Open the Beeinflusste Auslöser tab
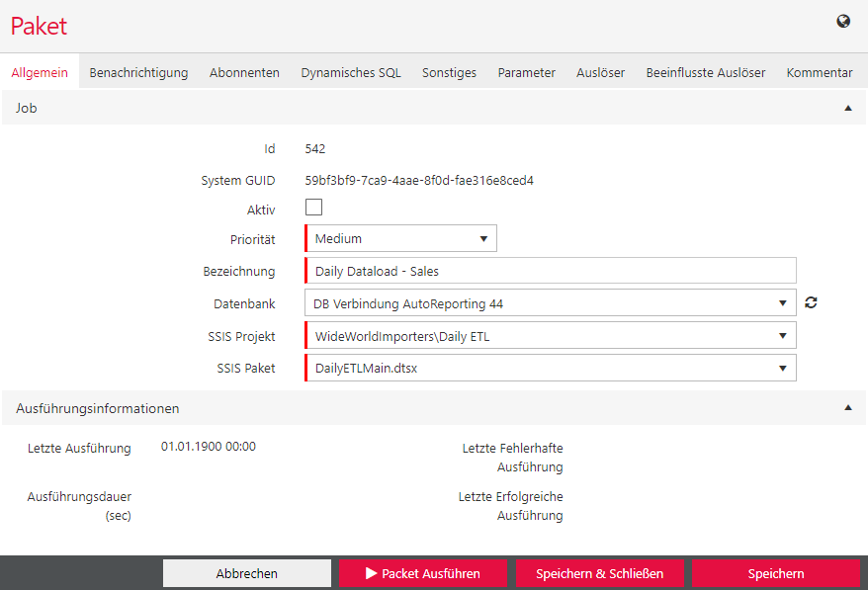 click(x=705, y=72)
